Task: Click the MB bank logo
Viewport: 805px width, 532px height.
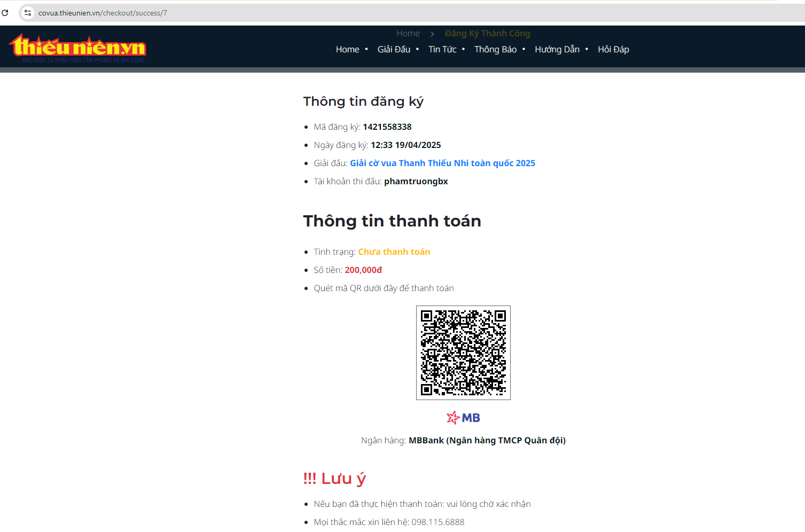Action: click(463, 418)
